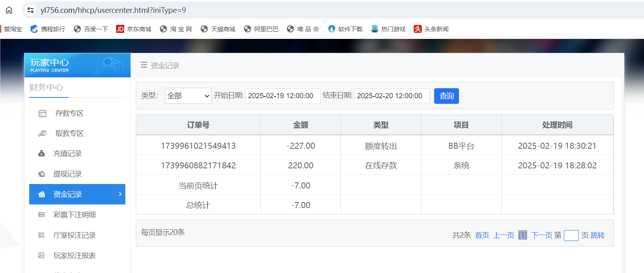Open the 类型 dropdown showing 全部
Image resolution: width=644 pixels, height=273 pixels.
pyautogui.click(x=188, y=96)
